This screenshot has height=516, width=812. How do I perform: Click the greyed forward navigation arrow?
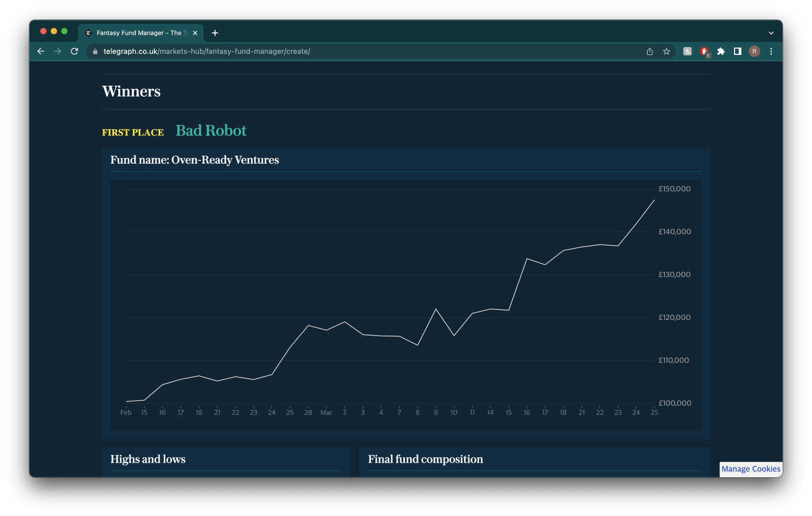click(x=57, y=51)
